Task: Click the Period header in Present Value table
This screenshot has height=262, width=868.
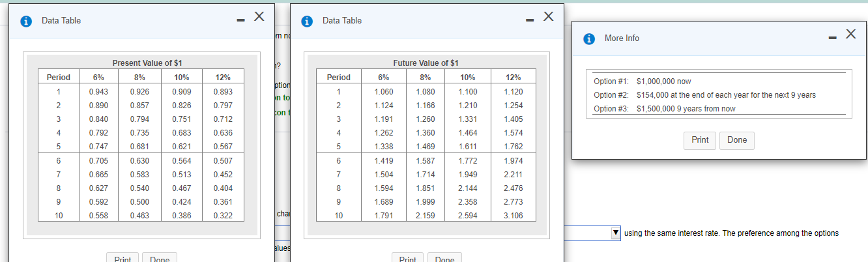Action: coord(58,78)
